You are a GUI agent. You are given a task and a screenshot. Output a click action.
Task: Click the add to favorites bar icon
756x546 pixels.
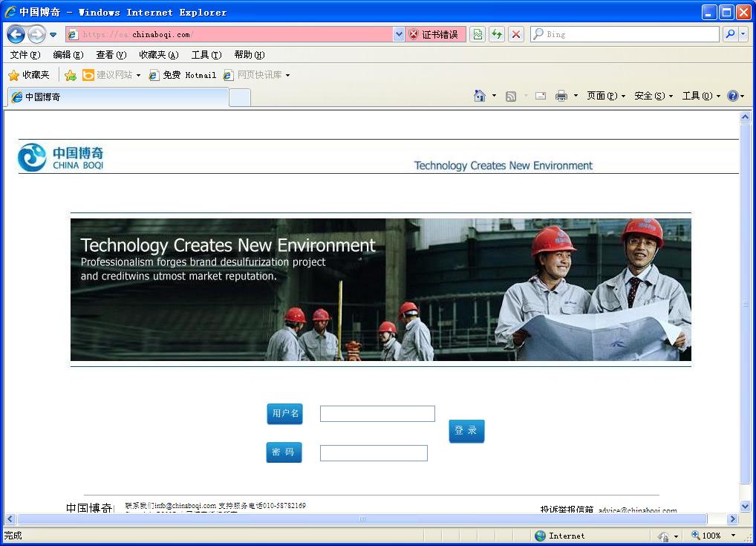point(71,75)
